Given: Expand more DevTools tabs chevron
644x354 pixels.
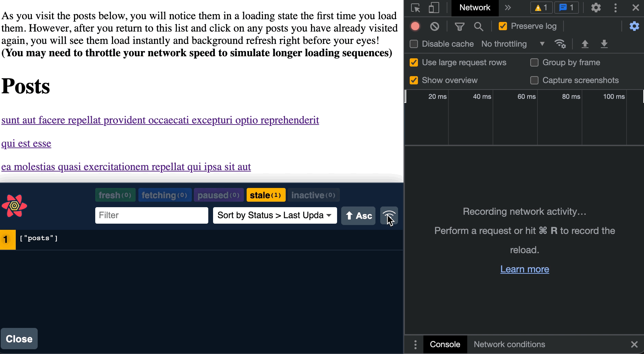Looking at the screenshot, I should [x=508, y=8].
